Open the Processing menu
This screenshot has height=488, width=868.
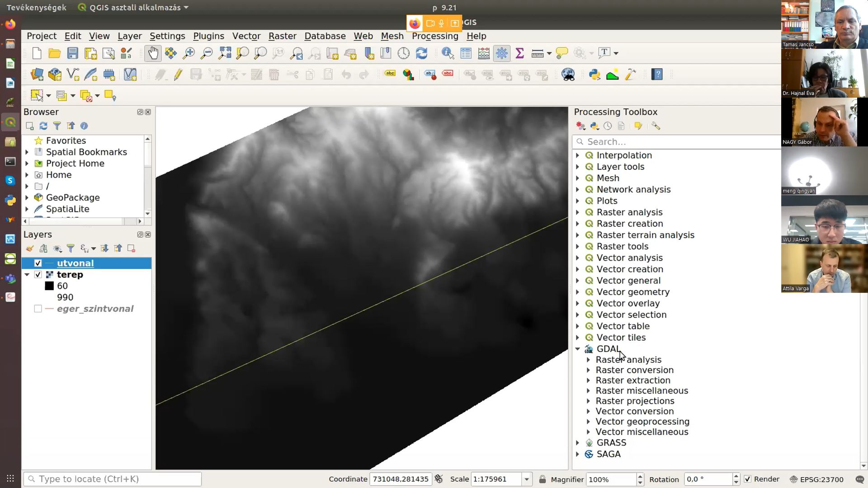[435, 36]
